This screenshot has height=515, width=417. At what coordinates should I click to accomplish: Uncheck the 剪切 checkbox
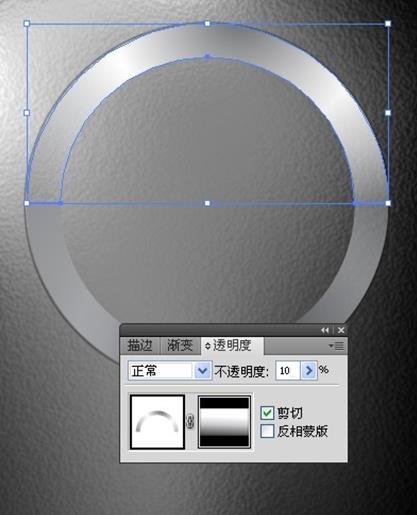[x=267, y=413]
